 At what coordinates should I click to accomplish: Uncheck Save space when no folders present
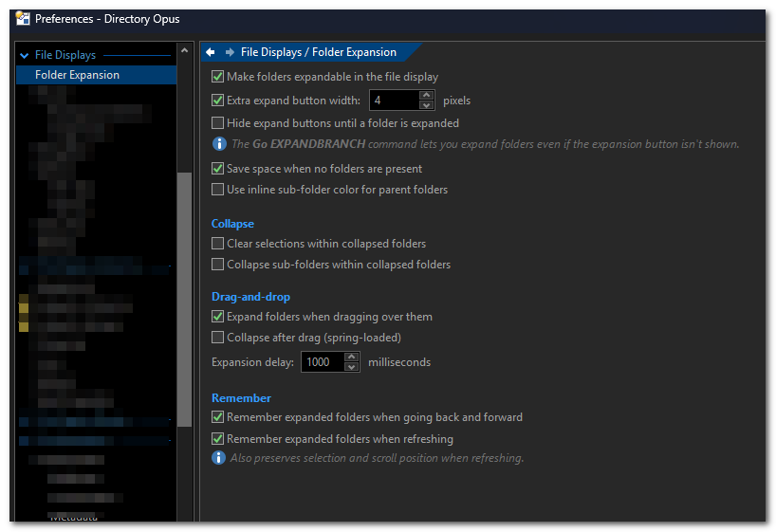218,169
